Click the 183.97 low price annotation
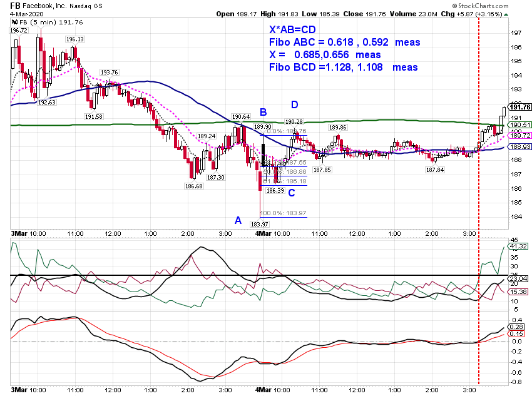 click(x=260, y=224)
